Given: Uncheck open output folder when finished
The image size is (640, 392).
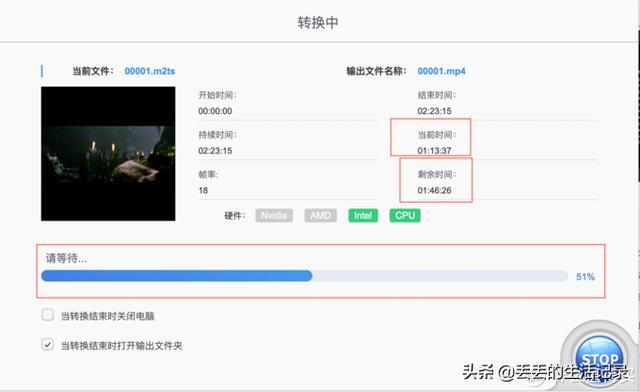Looking at the screenshot, I should (48, 345).
